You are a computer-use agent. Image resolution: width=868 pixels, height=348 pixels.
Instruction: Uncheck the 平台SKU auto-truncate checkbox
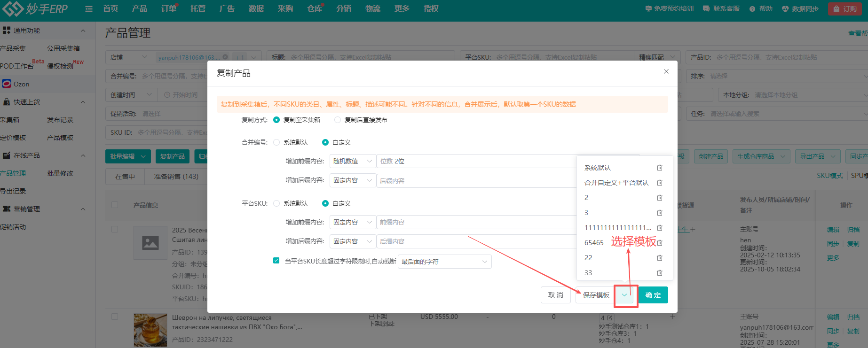tap(276, 261)
